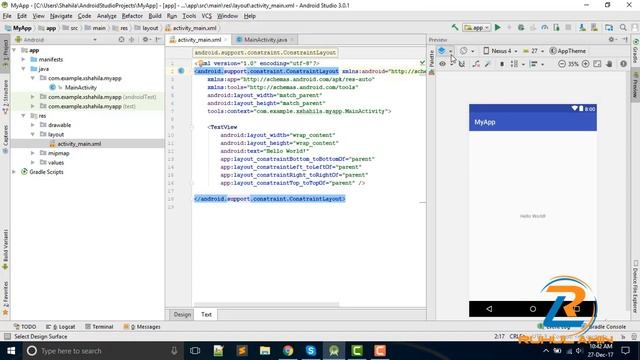Viewport: 640px width, 360px height.
Task: Click the Make Project hammer icon
Action: pos(455,27)
